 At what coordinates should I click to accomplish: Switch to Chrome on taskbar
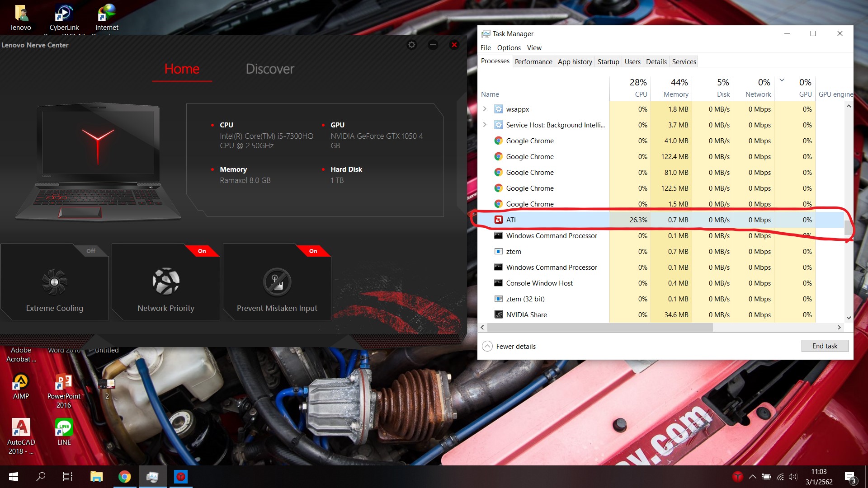tap(124, 477)
